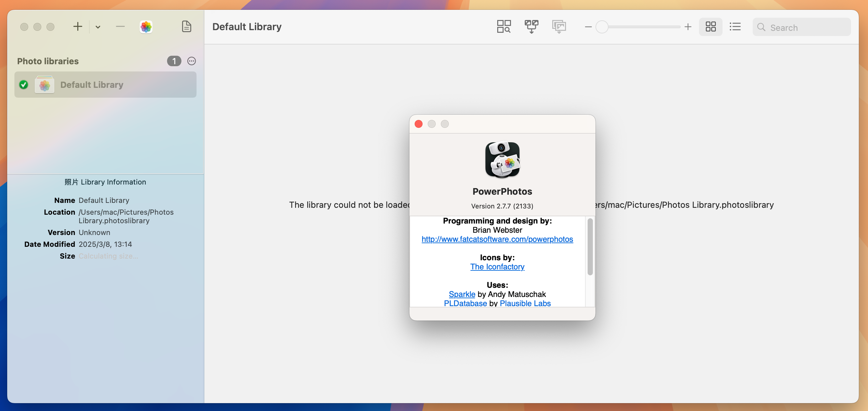Viewport: 868px width, 411px height.
Task: Click the Calculating size... text
Action: coord(108,256)
